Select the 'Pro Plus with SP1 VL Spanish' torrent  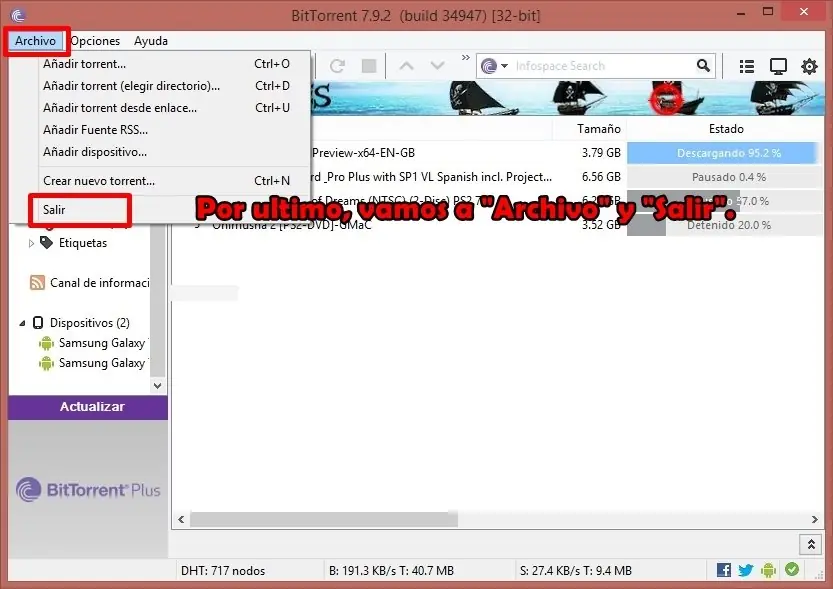431,177
